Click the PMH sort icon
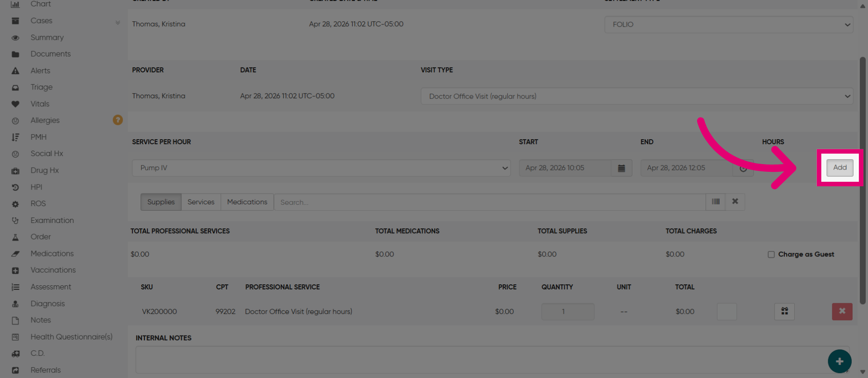 [15, 137]
